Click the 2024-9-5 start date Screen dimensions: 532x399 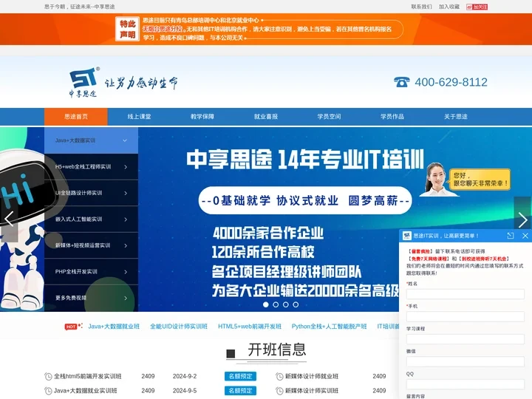[185, 391]
